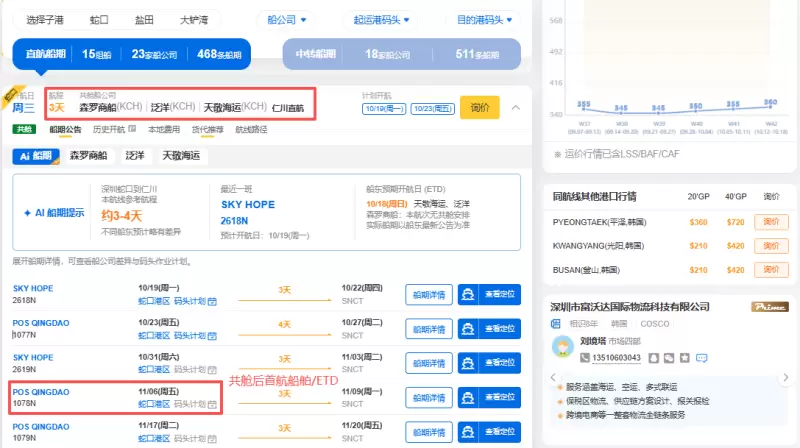The height and width of the screenshot is (448, 800).
Task: Click 询价 for KWANGYANG port
Action: [771, 246]
